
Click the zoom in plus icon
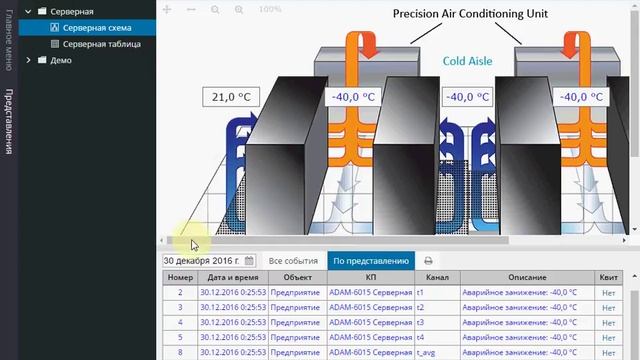(x=167, y=9)
